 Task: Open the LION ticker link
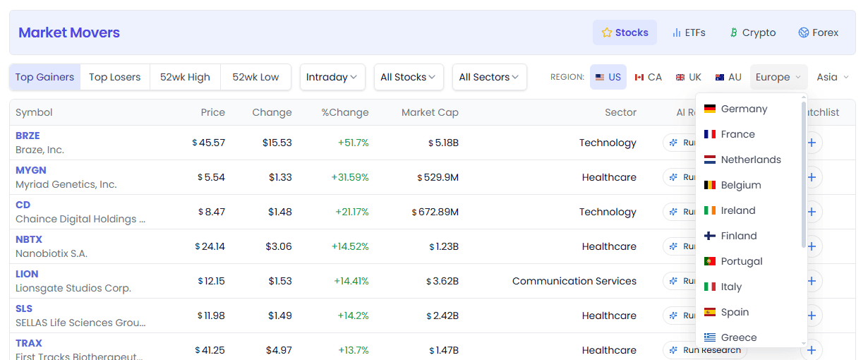(x=27, y=274)
